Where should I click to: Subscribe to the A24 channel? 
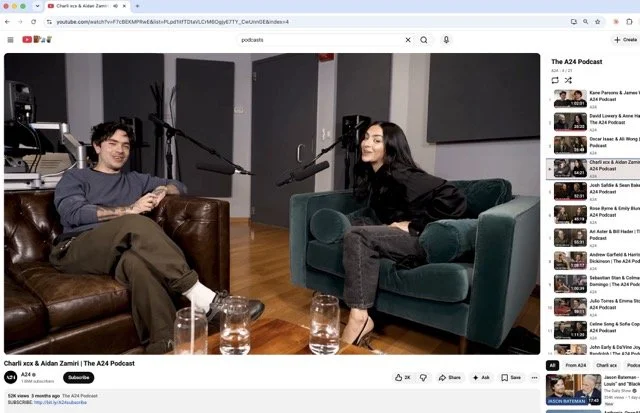(79, 377)
